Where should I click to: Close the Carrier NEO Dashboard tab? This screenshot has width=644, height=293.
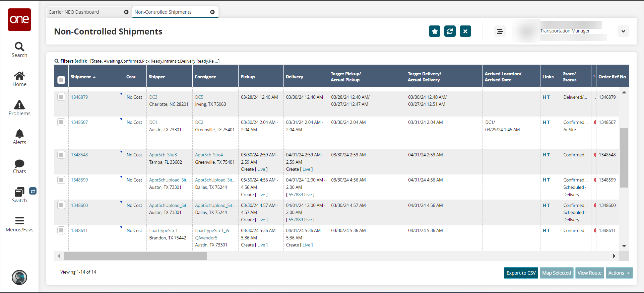126,12
